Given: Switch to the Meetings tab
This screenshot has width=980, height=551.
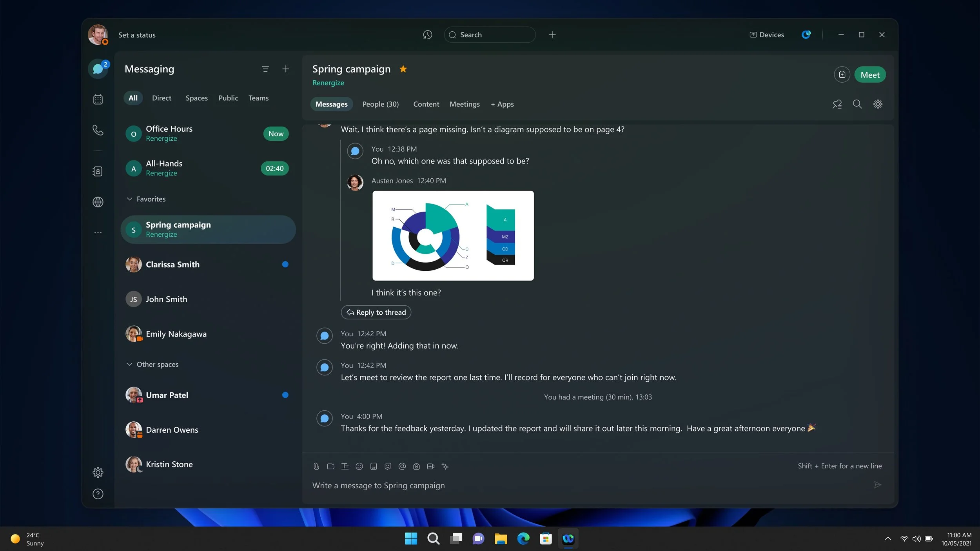Looking at the screenshot, I should pos(465,104).
